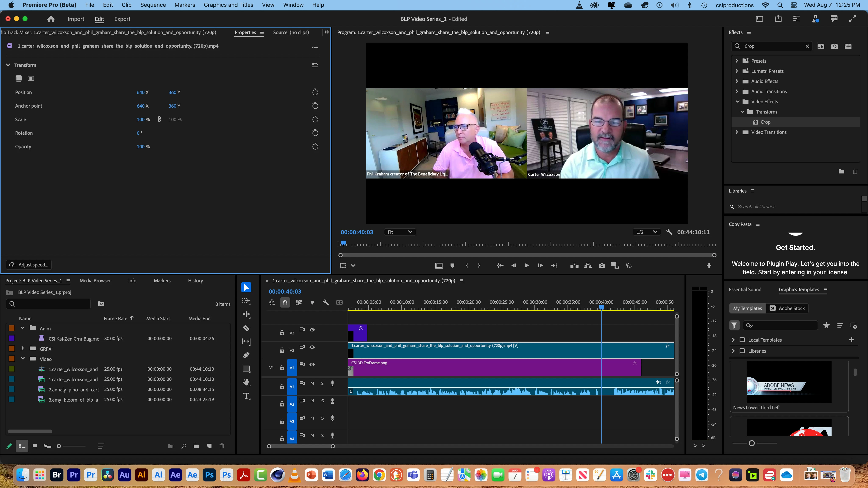Hide the V2 track output eye

pyautogui.click(x=312, y=347)
